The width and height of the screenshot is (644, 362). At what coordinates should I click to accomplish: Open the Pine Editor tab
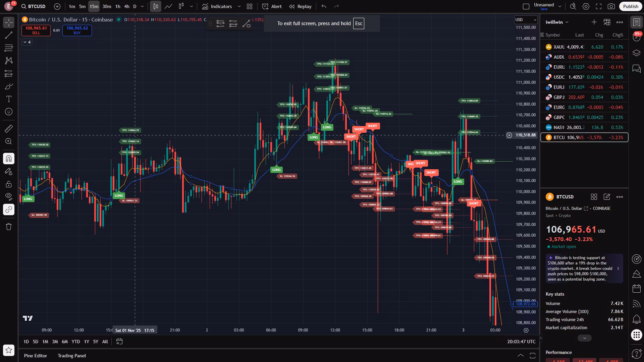click(35, 356)
